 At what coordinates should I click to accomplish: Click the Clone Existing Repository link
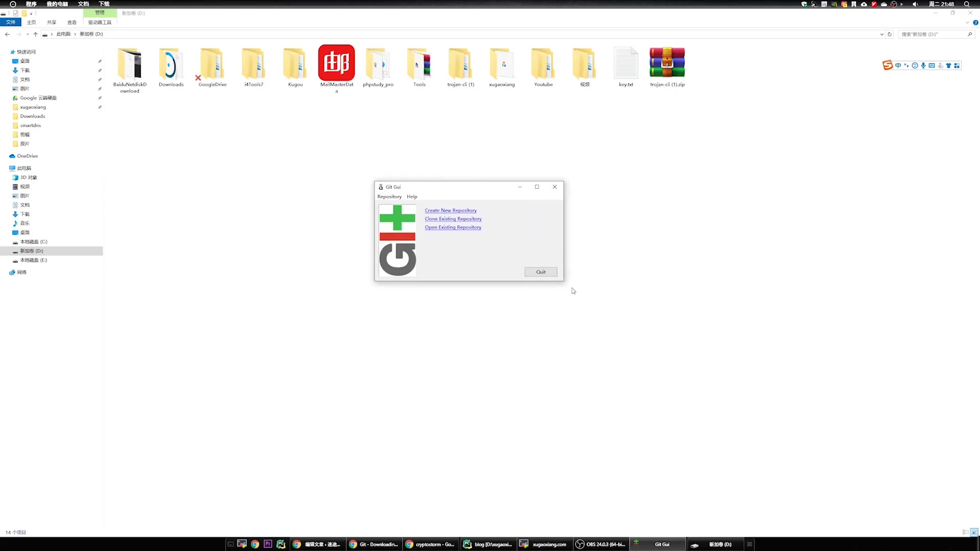pyautogui.click(x=453, y=219)
